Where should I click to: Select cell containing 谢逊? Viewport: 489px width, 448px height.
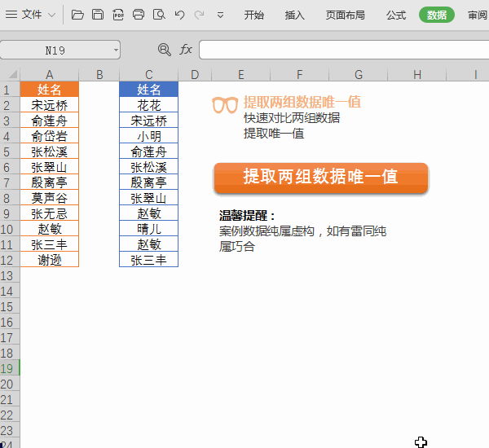point(49,260)
